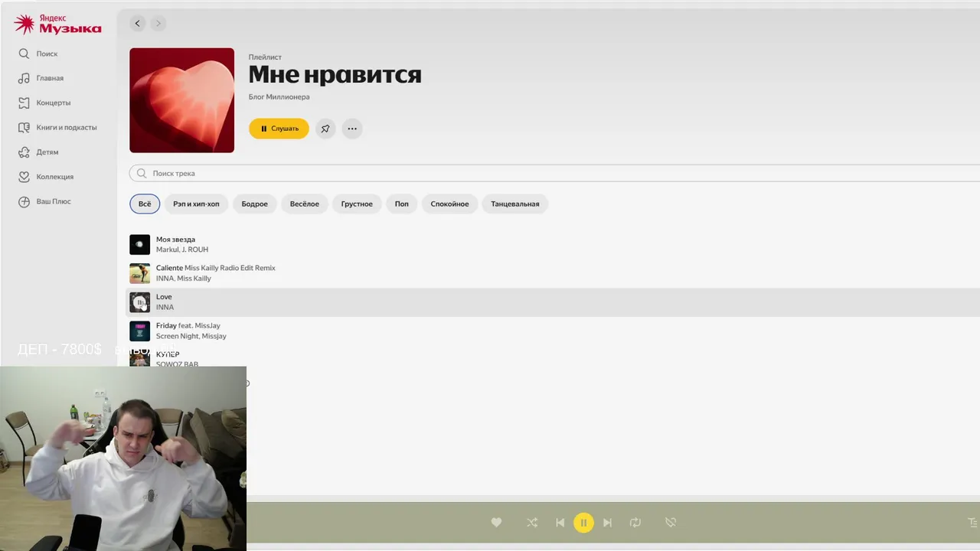Click the Концерты ticket icon

click(24, 103)
